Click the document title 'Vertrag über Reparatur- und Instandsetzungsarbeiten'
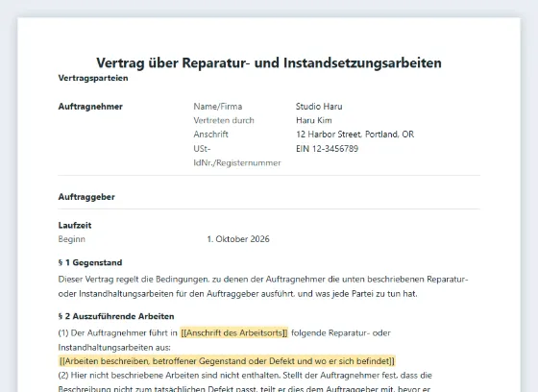 [269, 63]
